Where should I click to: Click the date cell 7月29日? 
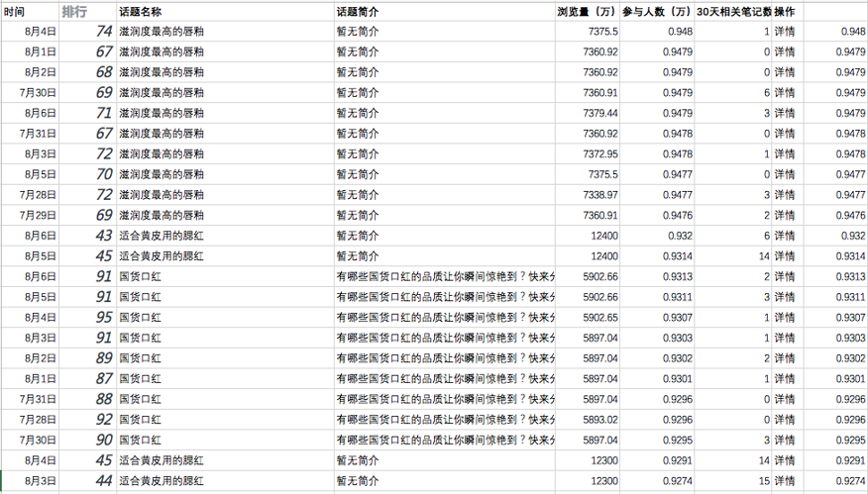30,216
